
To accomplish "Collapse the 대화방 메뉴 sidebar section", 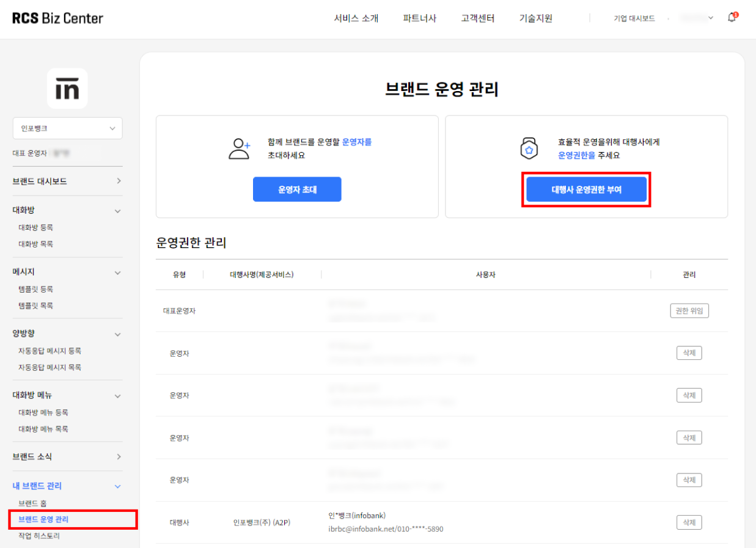I will coord(117,395).
